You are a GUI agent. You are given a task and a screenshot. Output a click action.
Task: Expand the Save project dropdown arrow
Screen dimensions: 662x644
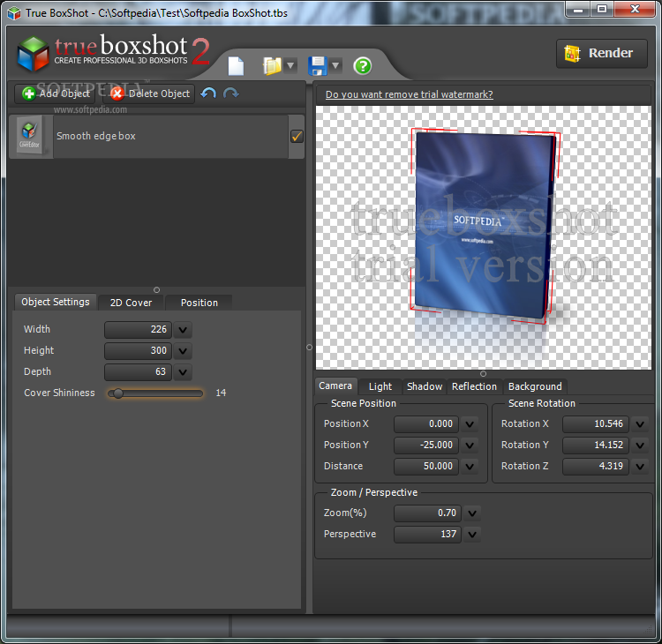(335, 65)
